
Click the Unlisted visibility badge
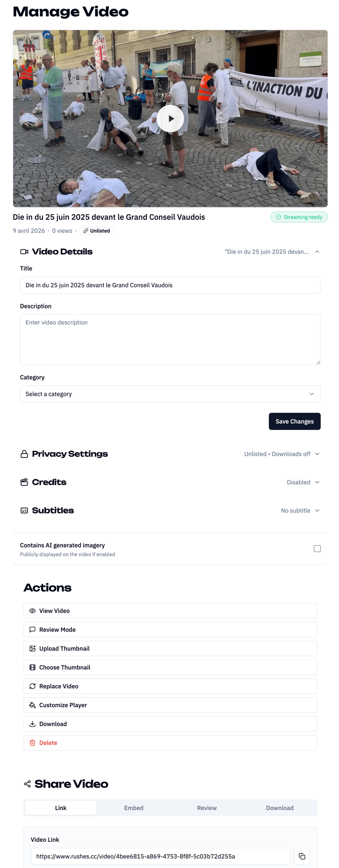click(96, 231)
